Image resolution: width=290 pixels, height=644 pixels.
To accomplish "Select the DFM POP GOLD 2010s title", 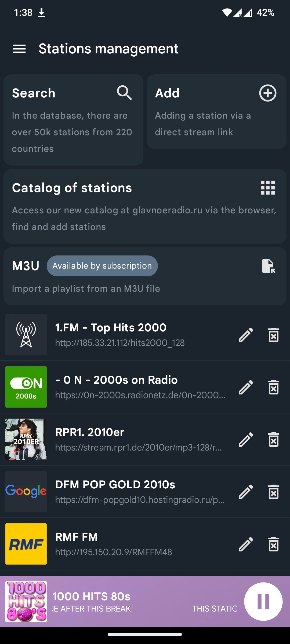I will coord(115,485).
